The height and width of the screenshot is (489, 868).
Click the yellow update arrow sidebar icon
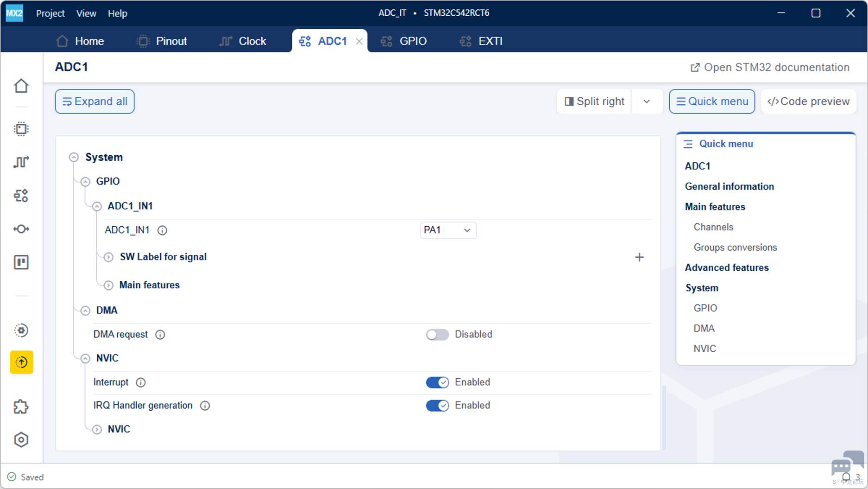[21, 362]
